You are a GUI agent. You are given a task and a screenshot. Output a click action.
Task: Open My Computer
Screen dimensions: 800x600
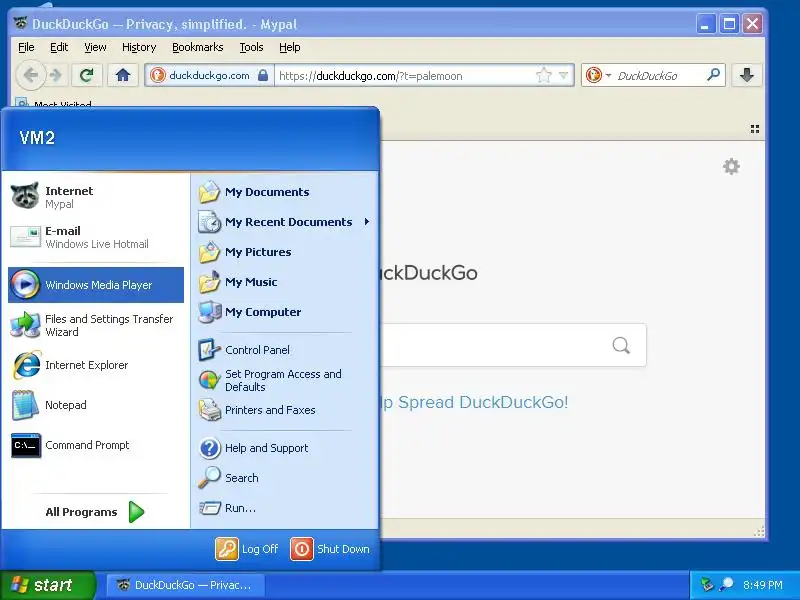coord(285,312)
